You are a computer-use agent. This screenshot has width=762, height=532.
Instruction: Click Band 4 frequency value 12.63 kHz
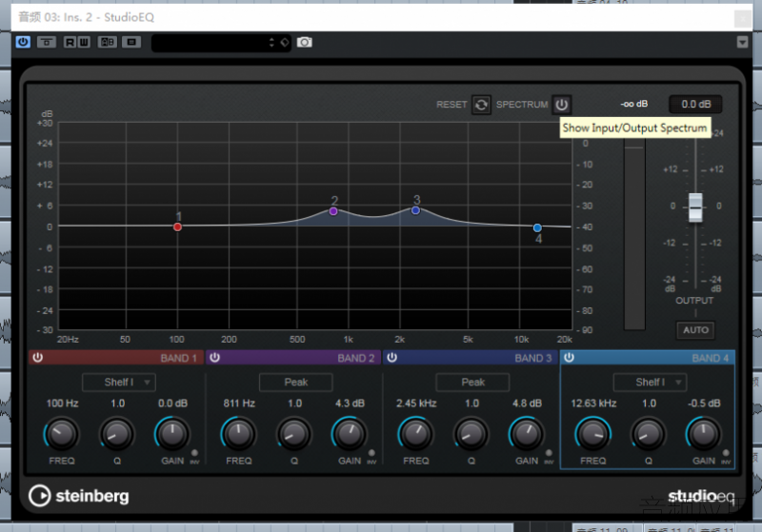click(x=593, y=404)
